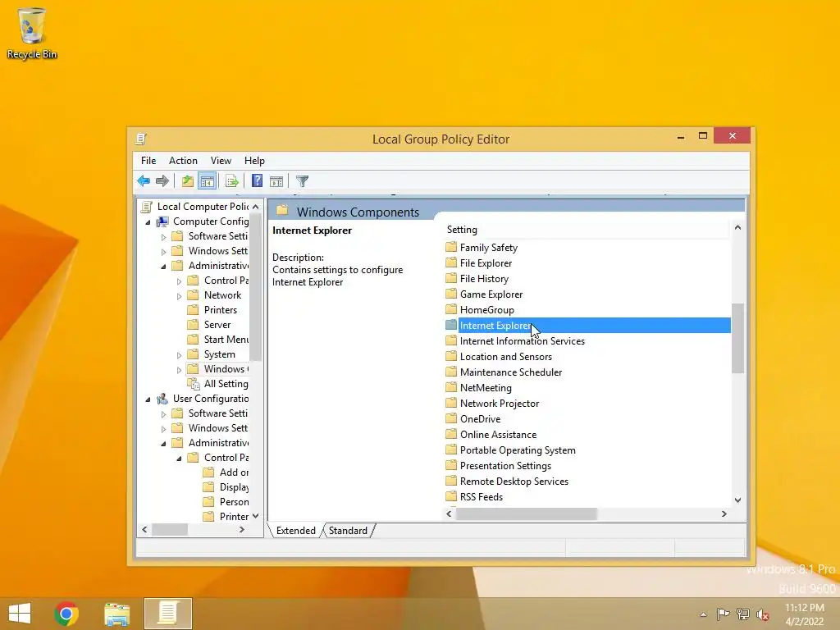The width and height of the screenshot is (840, 630).
Task: Click horizontal scrollbar thumb in settings list
Action: coord(527,514)
